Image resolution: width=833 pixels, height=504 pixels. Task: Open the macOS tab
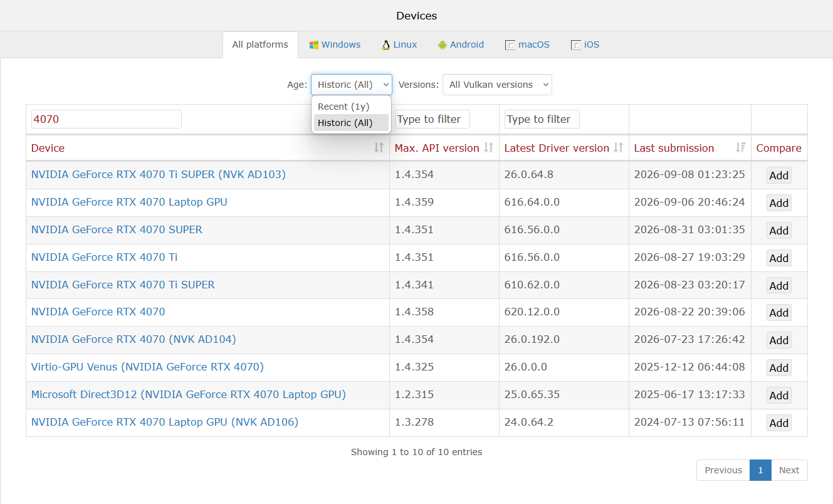[x=527, y=45]
